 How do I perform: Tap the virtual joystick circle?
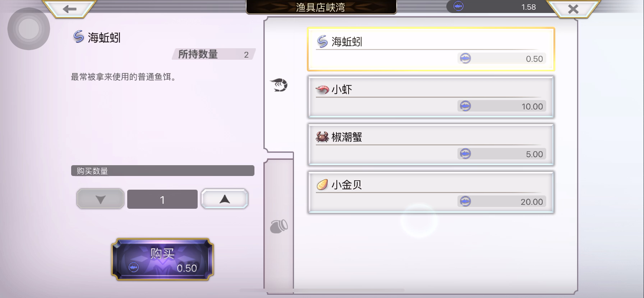pos(29,29)
